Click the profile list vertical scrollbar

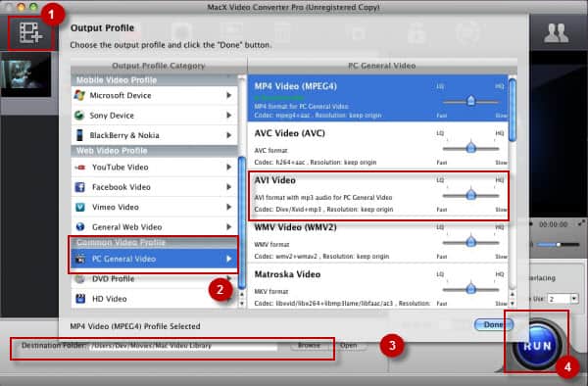pyautogui.click(x=513, y=111)
